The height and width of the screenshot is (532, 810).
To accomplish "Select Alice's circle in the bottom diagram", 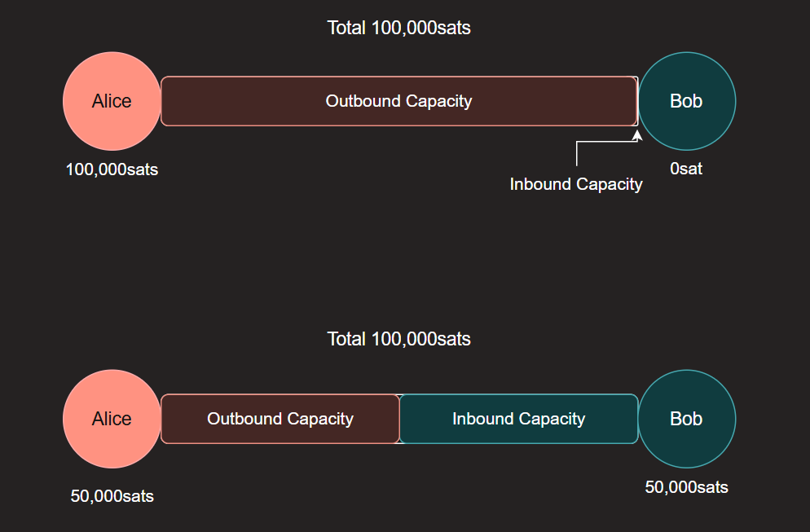I will [112, 419].
